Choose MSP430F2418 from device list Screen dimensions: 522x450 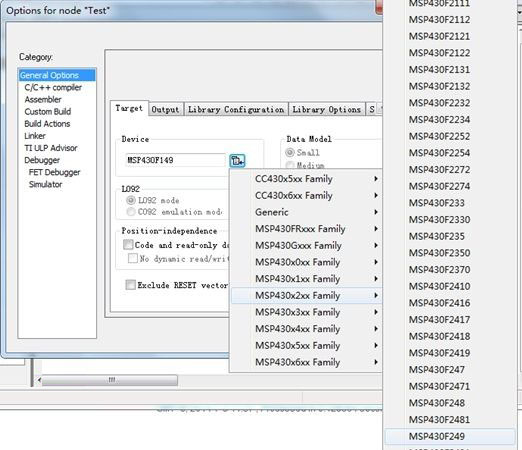(x=449, y=336)
